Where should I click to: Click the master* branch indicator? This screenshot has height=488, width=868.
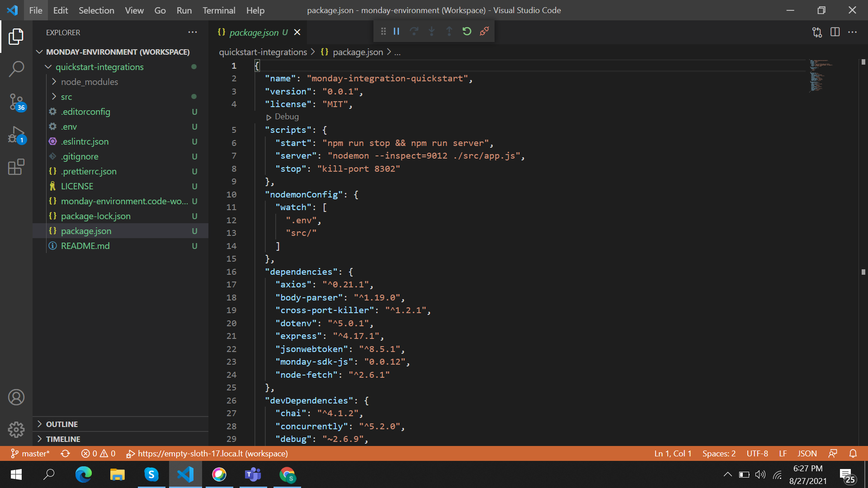pyautogui.click(x=30, y=454)
